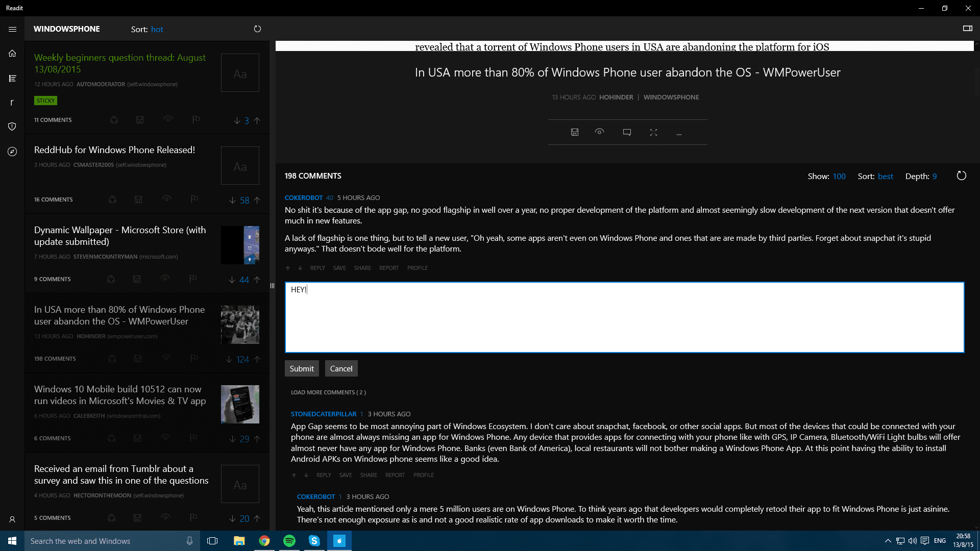Open the hamburger menu
The height and width of the screenshot is (551, 980).
[12, 29]
